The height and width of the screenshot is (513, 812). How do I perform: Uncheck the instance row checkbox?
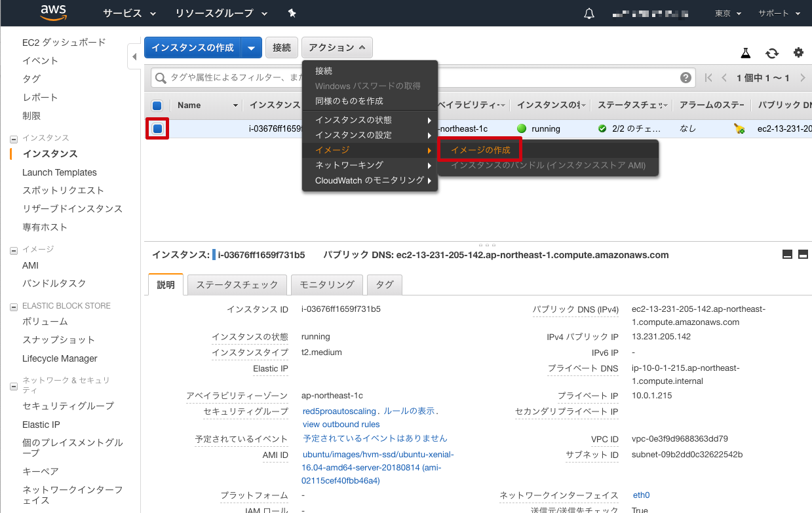coord(157,128)
